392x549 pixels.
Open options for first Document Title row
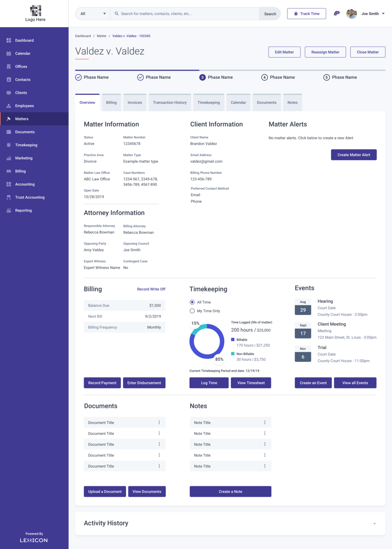(159, 422)
